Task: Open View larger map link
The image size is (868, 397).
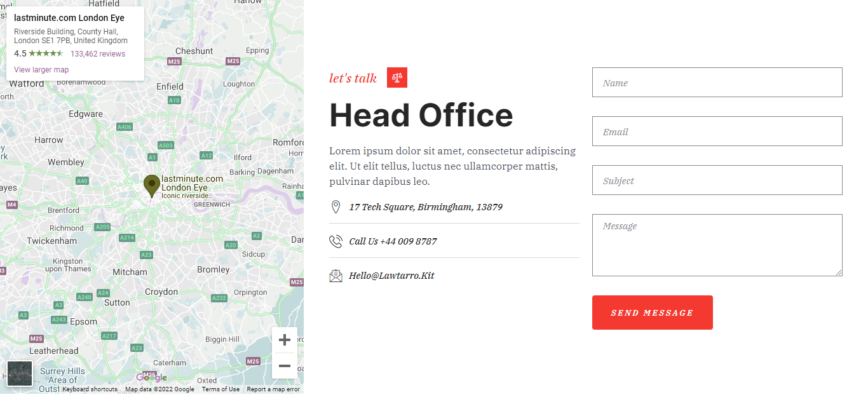Action: (x=41, y=70)
